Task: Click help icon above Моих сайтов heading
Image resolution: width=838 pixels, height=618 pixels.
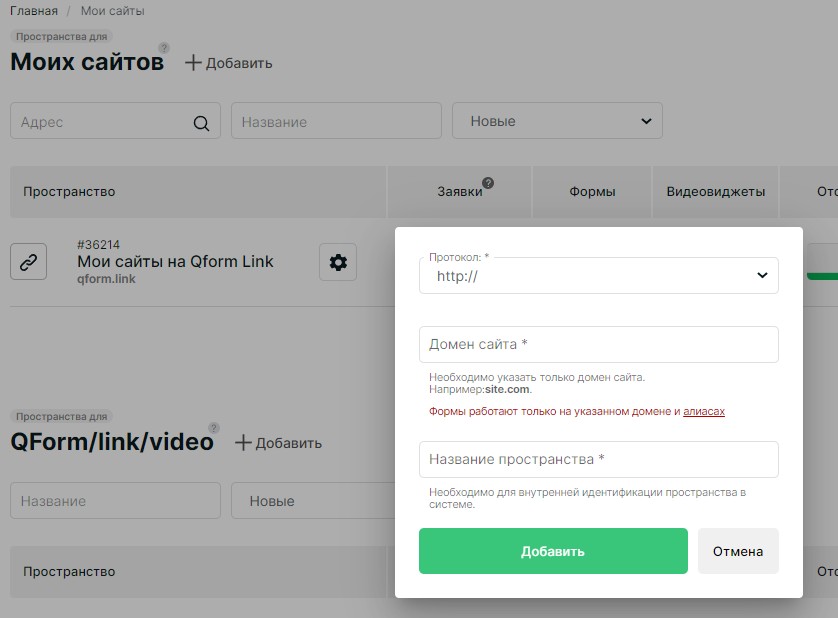Action: click(x=164, y=48)
